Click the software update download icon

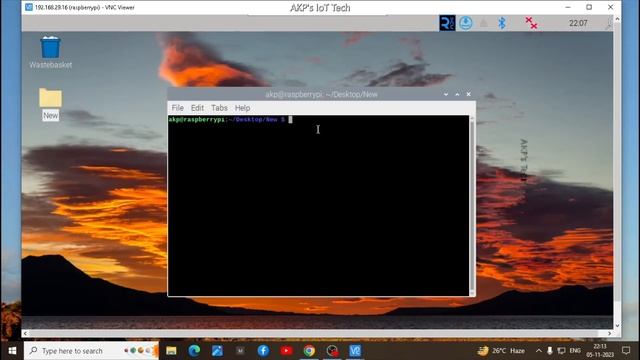[466, 23]
